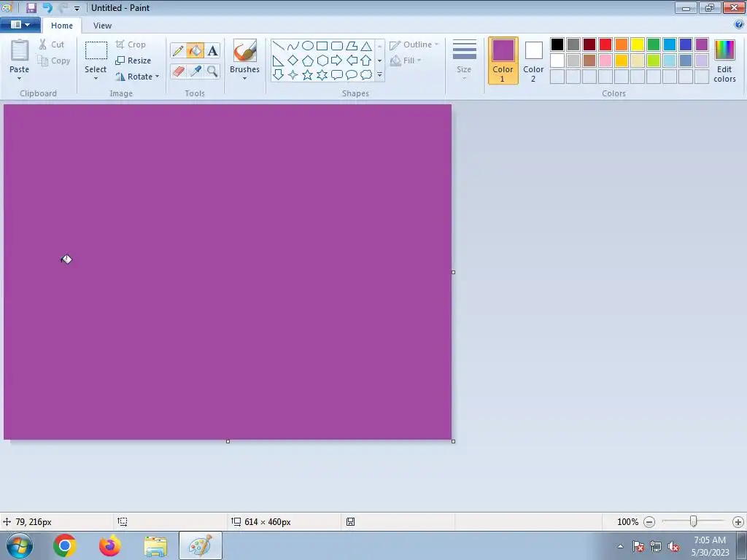Viewport: 747px width, 560px height.
Task: Switch to the View tab
Action: pos(102,26)
